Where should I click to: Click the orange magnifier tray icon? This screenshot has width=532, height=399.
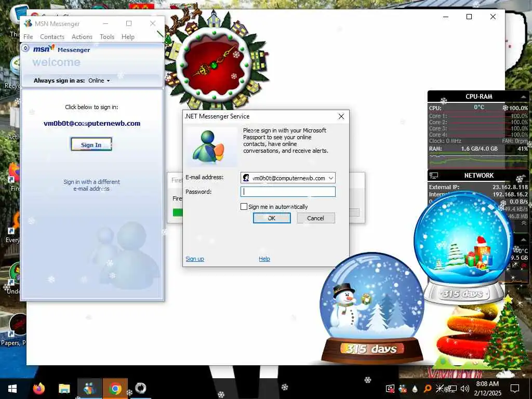(x=428, y=389)
